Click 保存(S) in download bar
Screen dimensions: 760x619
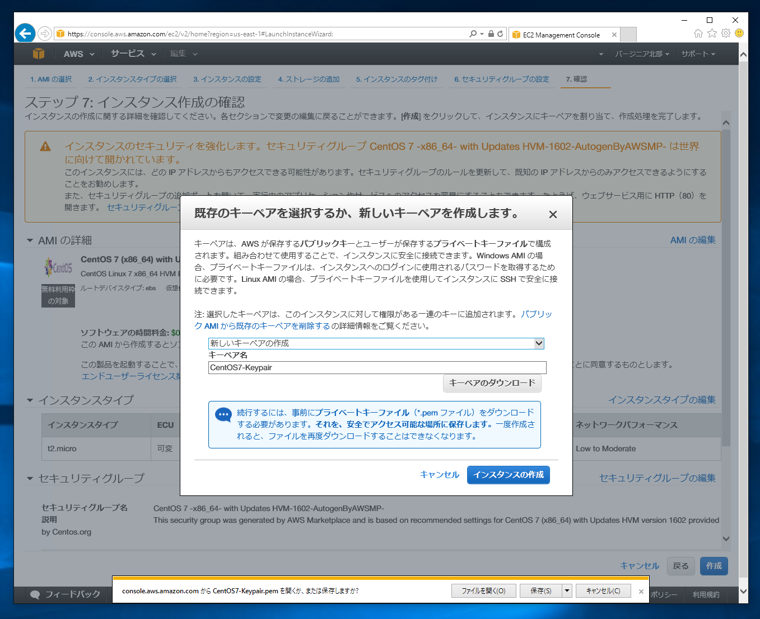[540, 591]
